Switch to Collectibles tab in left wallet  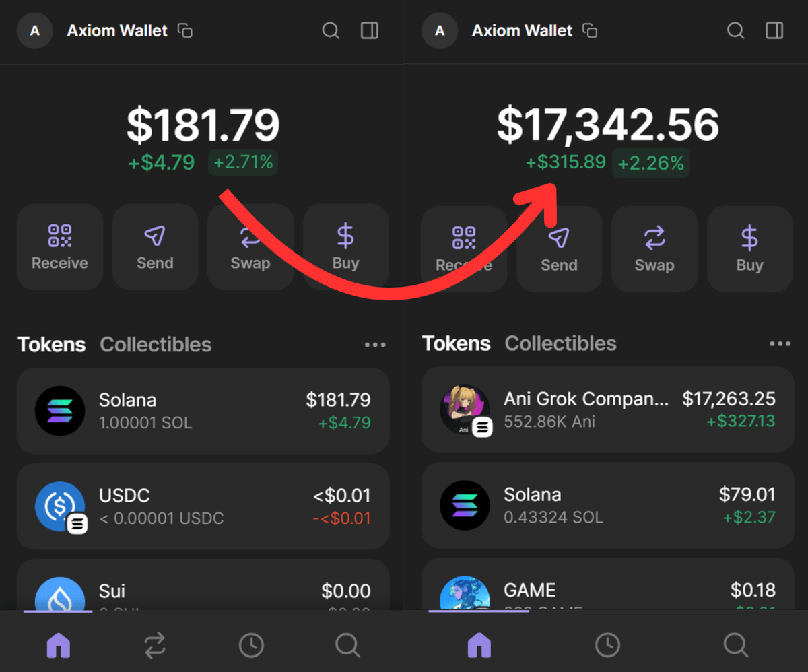[156, 345]
